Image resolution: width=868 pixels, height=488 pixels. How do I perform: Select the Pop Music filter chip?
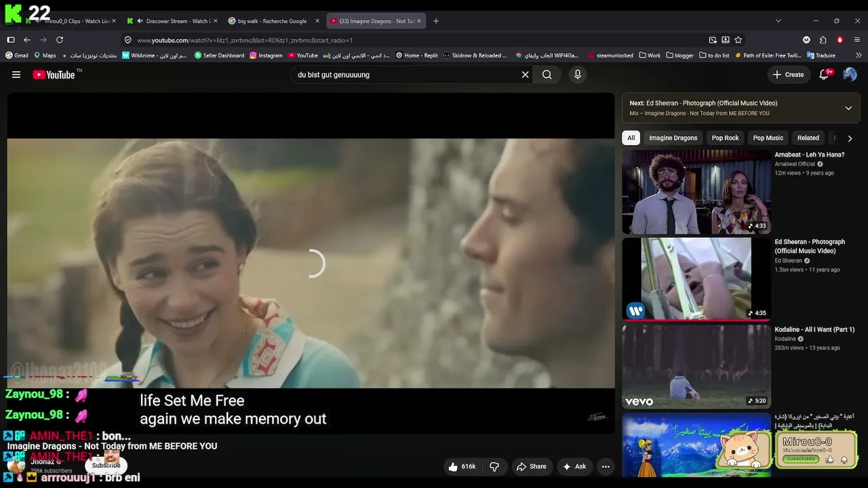click(x=768, y=138)
